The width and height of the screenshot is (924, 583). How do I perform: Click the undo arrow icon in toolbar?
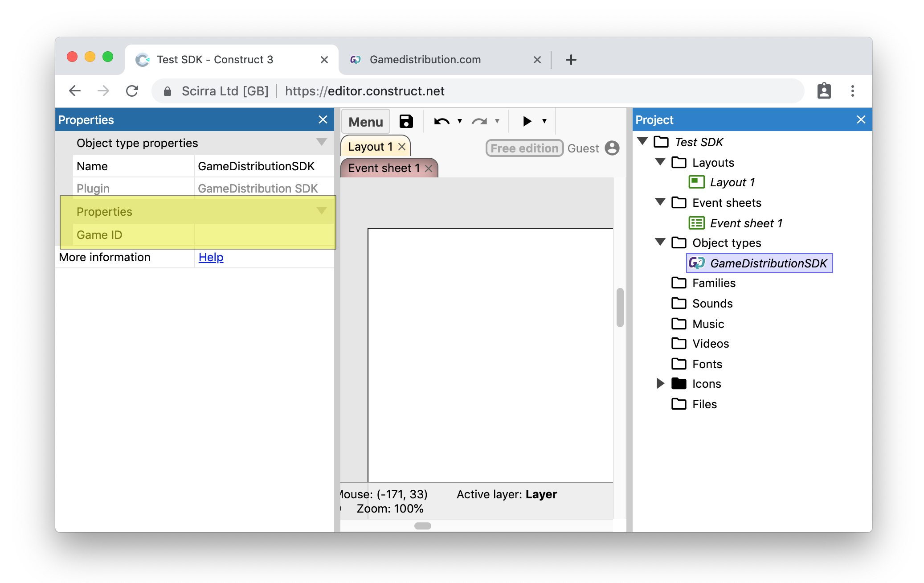pyautogui.click(x=440, y=122)
